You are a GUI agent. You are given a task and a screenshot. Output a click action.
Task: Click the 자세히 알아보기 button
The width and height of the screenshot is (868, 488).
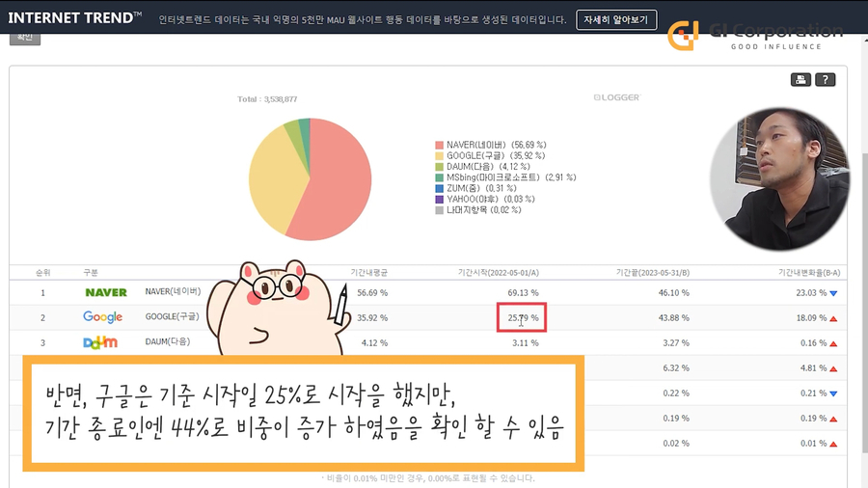(x=616, y=19)
